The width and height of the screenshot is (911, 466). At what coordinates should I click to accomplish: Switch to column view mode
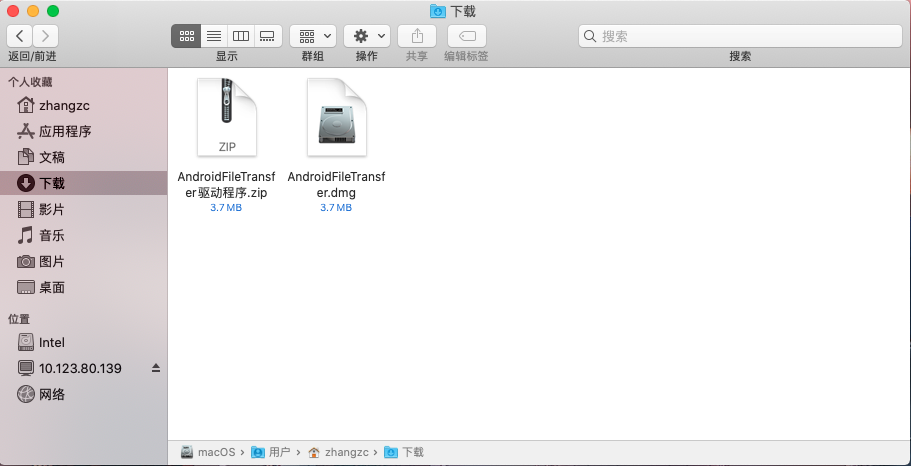coord(241,36)
